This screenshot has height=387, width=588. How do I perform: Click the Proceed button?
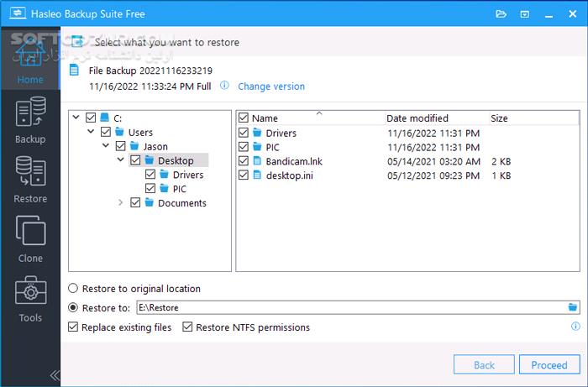pos(549,364)
